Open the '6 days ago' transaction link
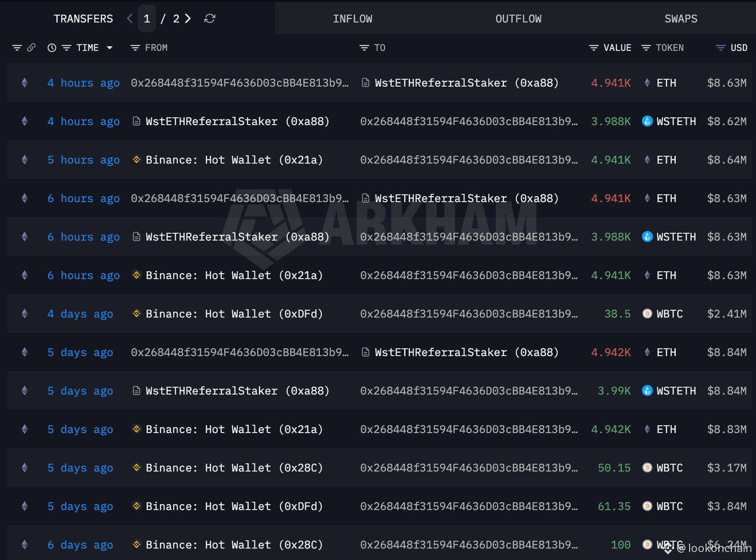 pos(80,545)
